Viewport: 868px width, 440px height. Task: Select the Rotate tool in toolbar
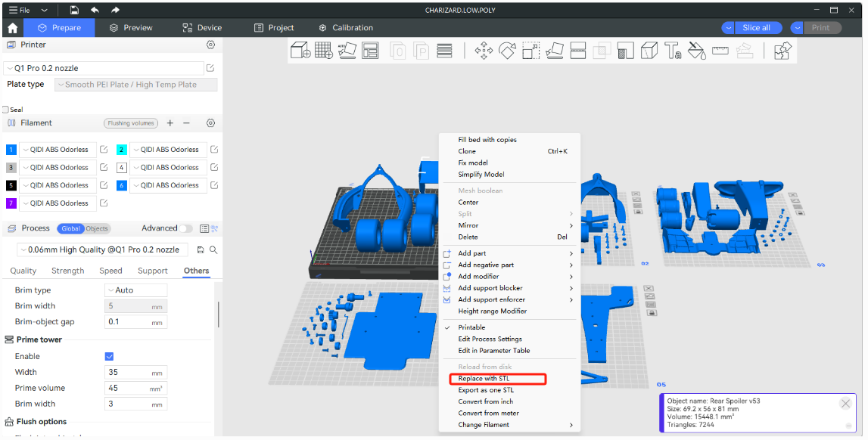coord(506,51)
